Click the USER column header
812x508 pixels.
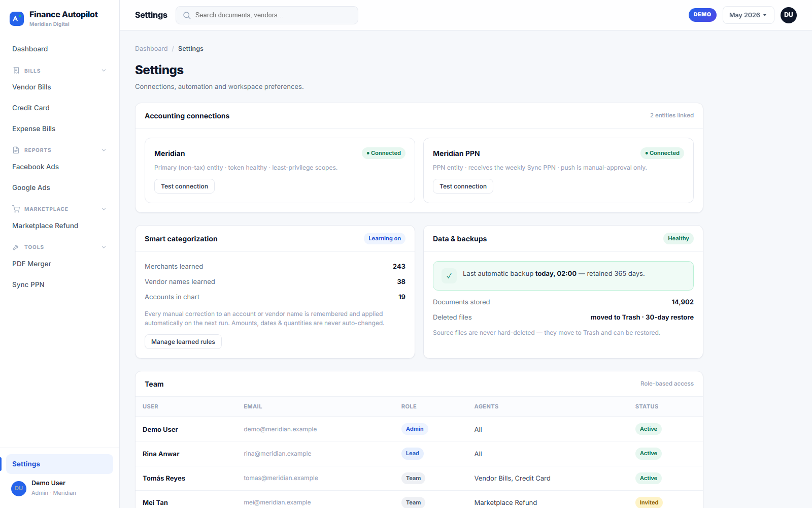150,407
